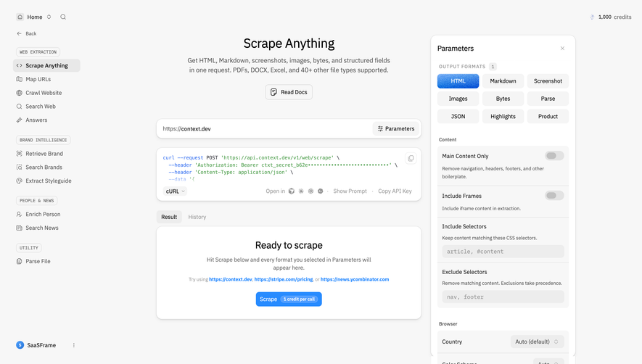The image size is (642, 364).
Task: Click the Parse File icon
Action: pos(20,261)
